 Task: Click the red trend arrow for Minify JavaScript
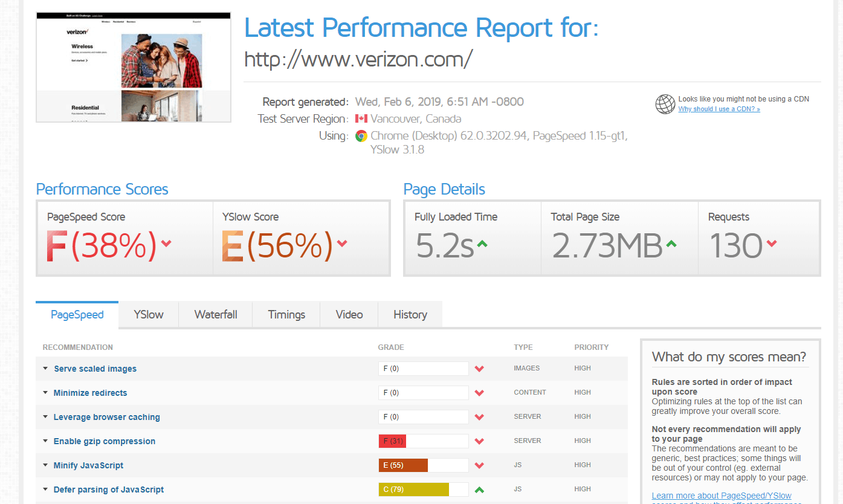pos(479,465)
